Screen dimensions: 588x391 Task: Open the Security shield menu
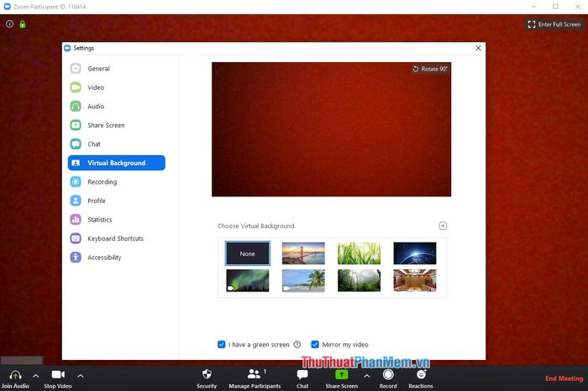[207, 378]
